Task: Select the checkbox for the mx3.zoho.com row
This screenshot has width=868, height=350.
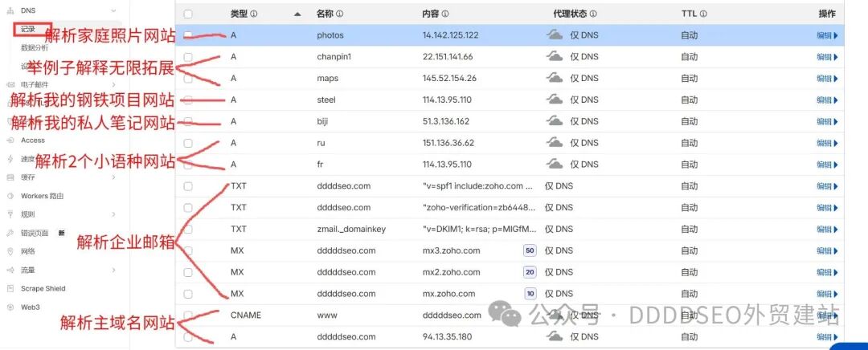Action: pyautogui.click(x=188, y=250)
